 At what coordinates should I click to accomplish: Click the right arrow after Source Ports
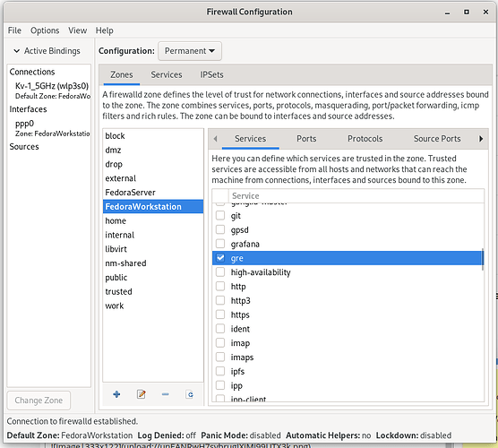coord(481,139)
